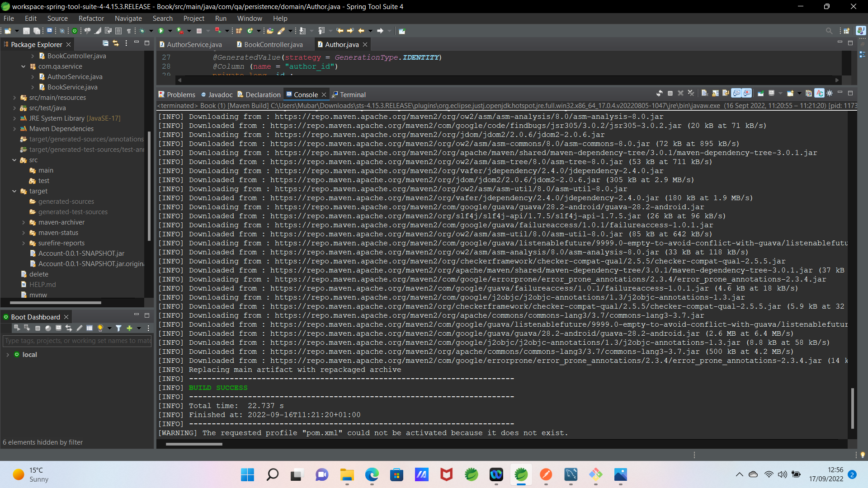Open the Navigate menu
868x488 pixels.
click(128, 19)
